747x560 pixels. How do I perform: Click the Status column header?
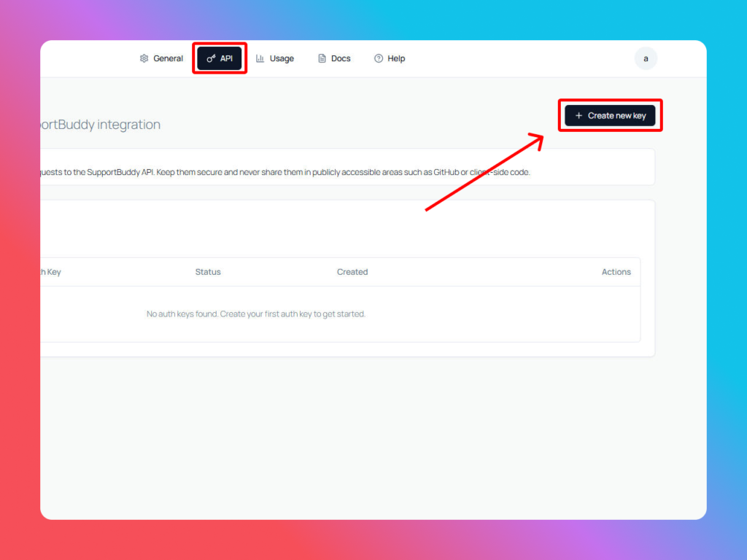click(208, 272)
